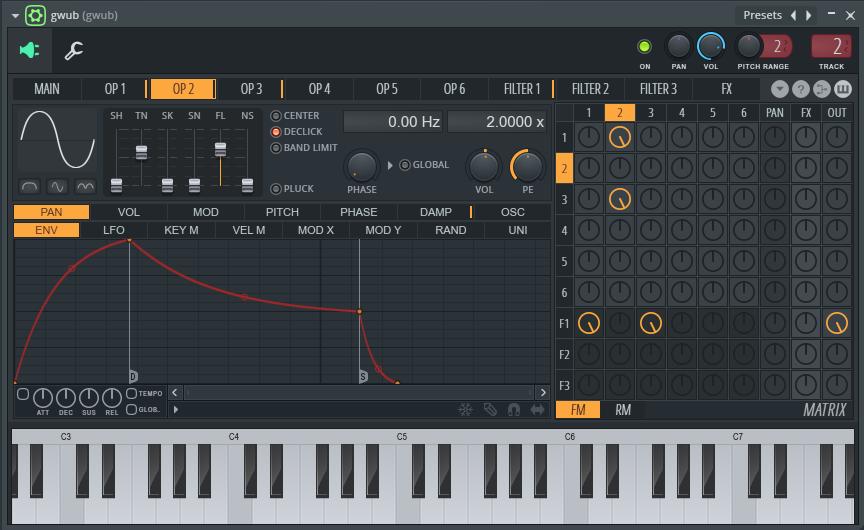Click the operator PHASE knob
This screenshot has height=530, width=864.
pyautogui.click(x=361, y=167)
